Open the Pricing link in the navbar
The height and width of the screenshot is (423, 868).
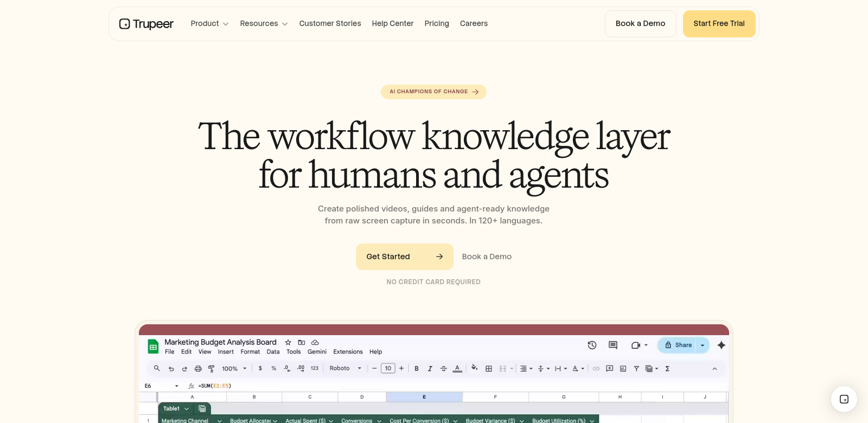point(437,24)
